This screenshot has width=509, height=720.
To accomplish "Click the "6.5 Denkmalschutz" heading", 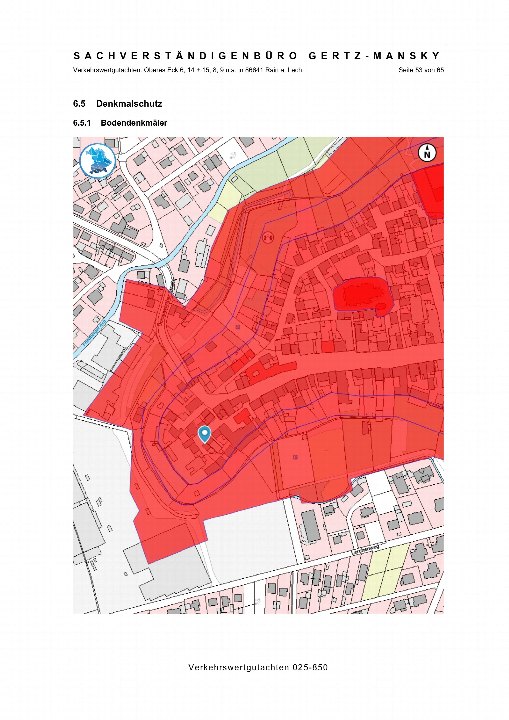I will tap(118, 104).
